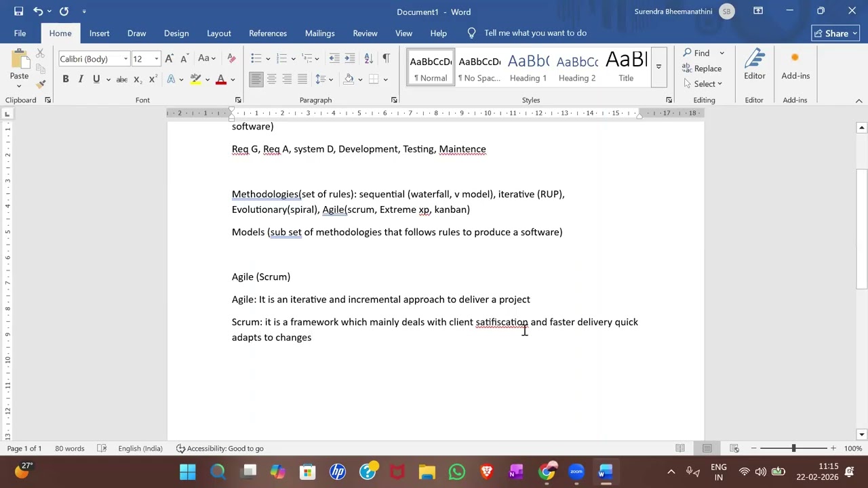
Task: Decrease the paragraph indent
Action: pyautogui.click(x=334, y=59)
